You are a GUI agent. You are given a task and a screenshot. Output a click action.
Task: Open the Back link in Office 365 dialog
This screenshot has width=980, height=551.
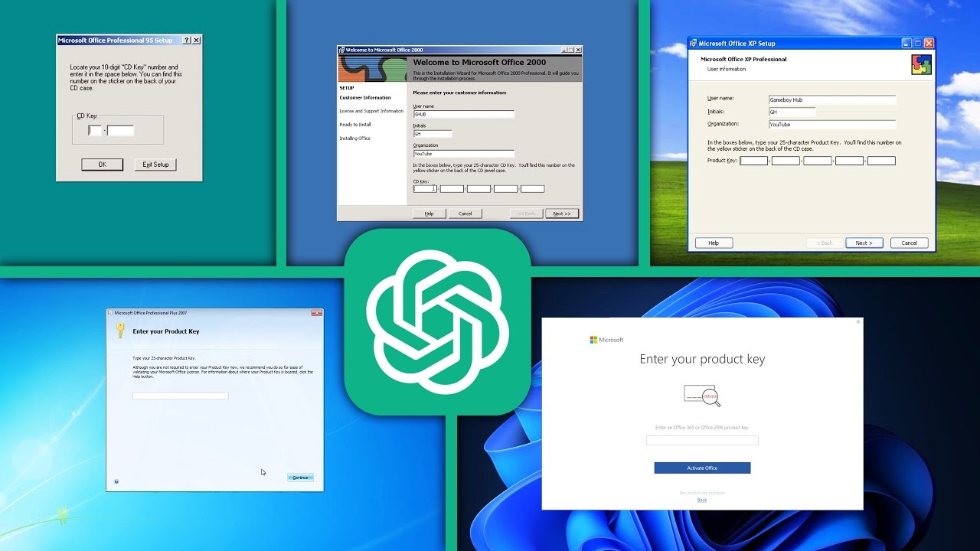point(702,500)
